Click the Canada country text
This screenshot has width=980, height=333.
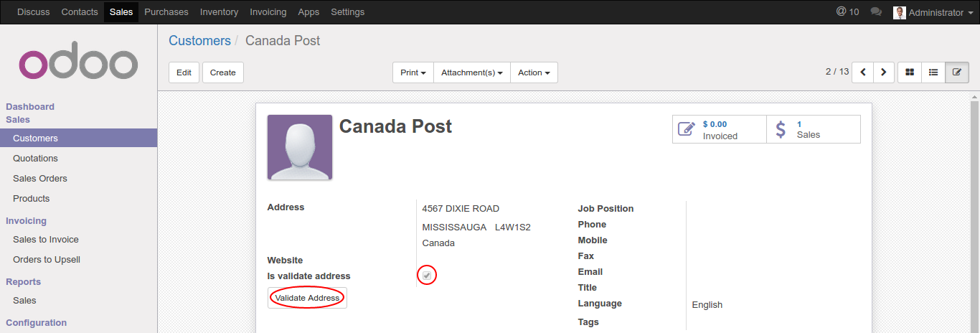pyautogui.click(x=438, y=243)
